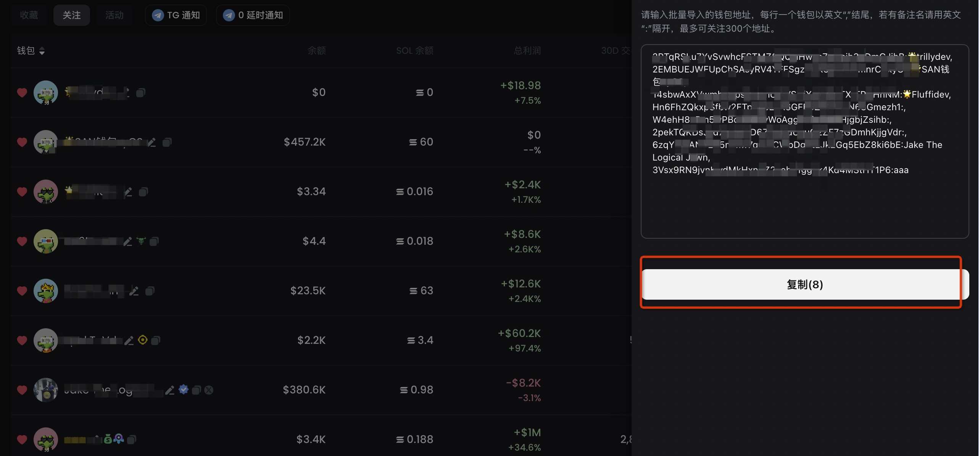Unfollow the wallet with $0 balance via heart
The width and height of the screenshot is (980, 456).
(22, 92)
